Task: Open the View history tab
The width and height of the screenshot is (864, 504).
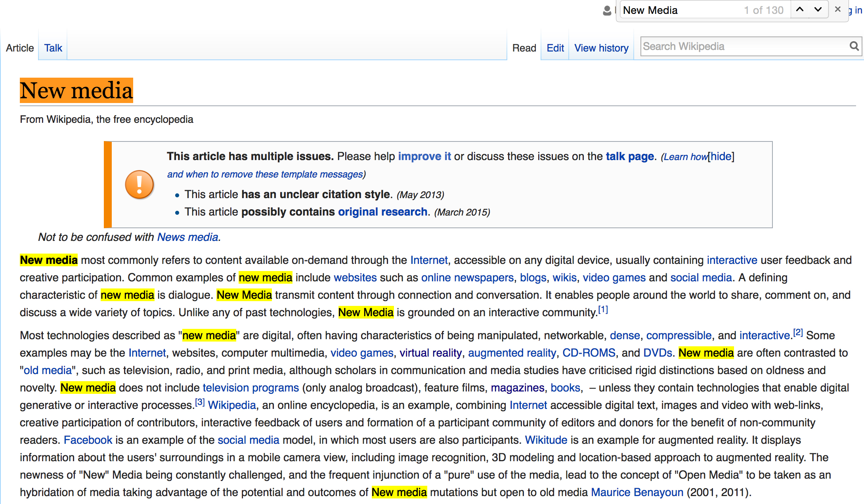Action: 601,48
